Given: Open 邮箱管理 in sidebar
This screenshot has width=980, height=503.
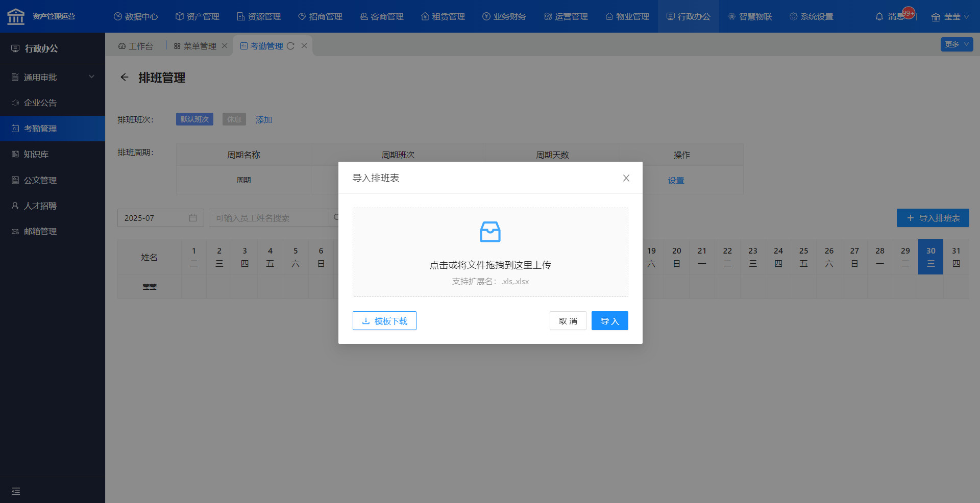Looking at the screenshot, I should [53, 231].
